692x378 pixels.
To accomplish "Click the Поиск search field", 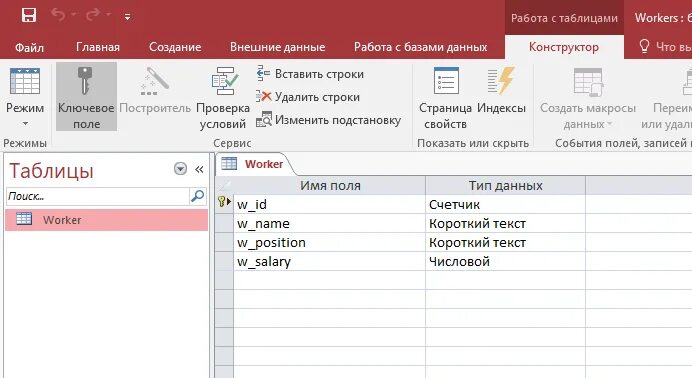I will tap(98, 196).
